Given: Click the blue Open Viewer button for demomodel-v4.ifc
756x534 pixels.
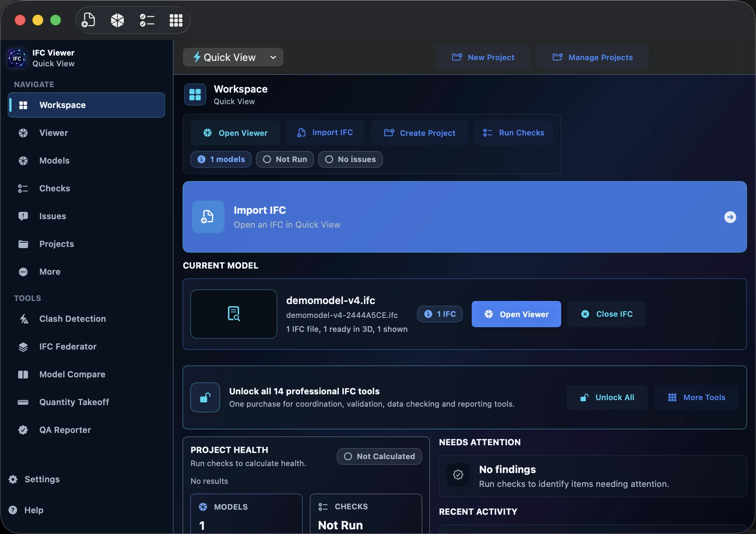Looking at the screenshot, I should coord(516,314).
